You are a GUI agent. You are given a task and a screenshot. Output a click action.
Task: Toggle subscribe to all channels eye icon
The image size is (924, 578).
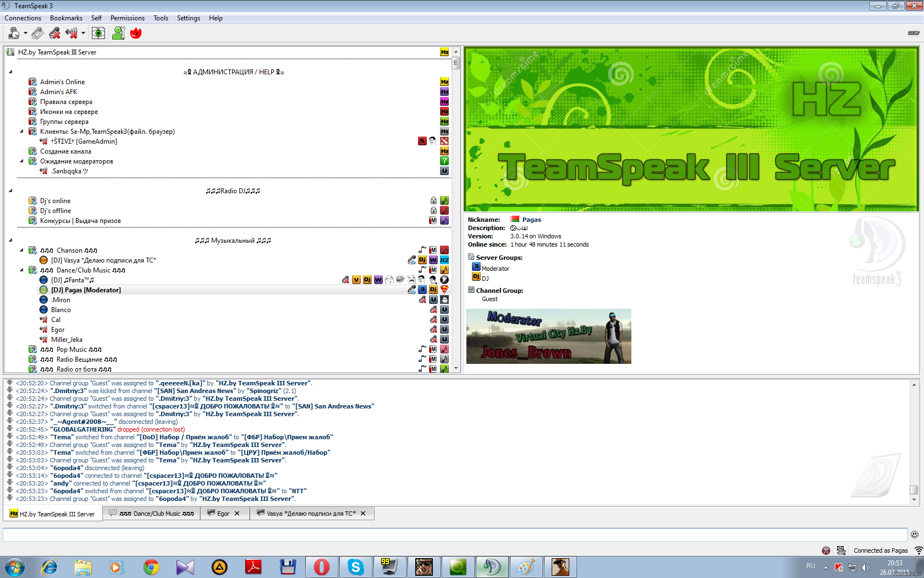click(98, 33)
